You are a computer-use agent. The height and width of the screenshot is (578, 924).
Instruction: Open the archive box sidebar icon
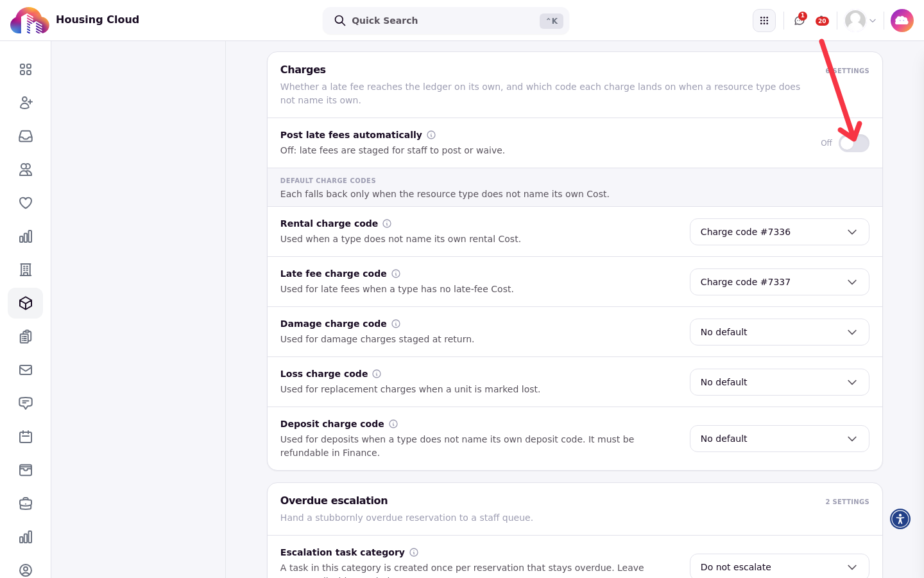tap(26, 470)
